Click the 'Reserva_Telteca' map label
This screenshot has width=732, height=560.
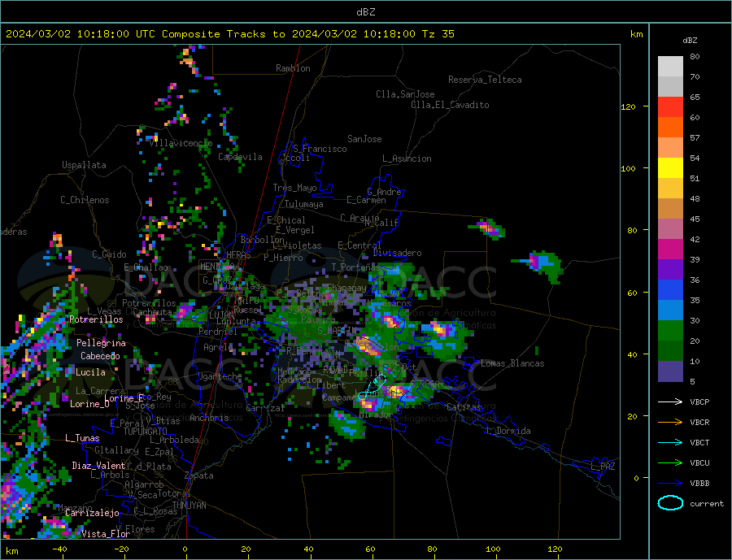[485, 80]
